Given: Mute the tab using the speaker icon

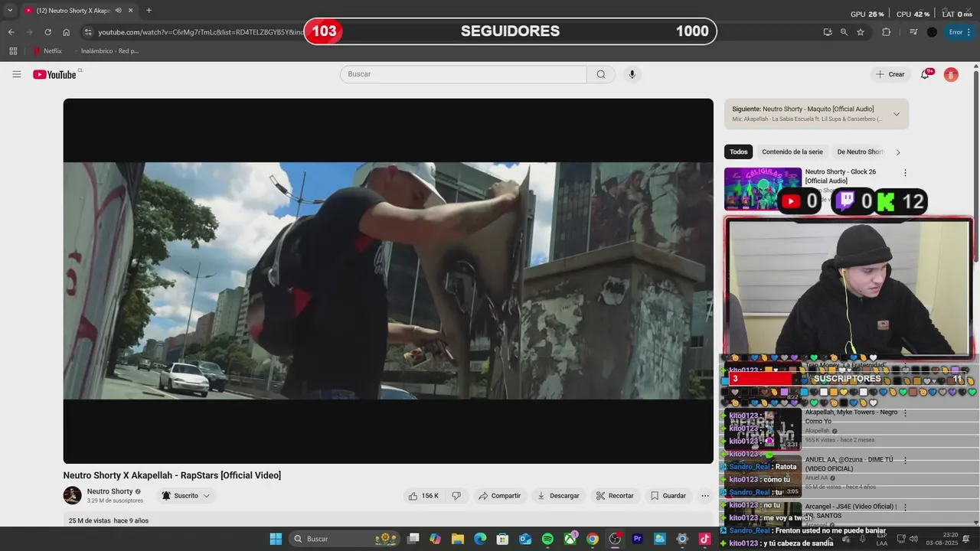Looking at the screenshot, I should click(x=119, y=11).
